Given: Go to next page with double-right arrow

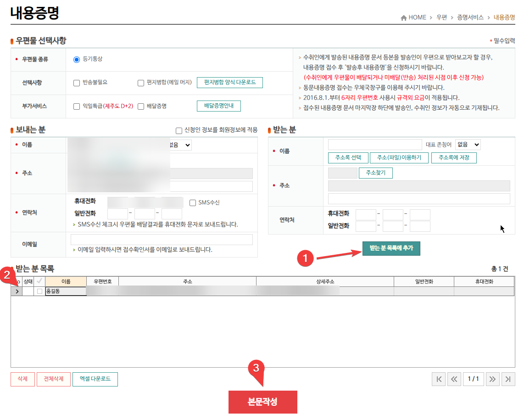Looking at the screenshot, I should (492, 379).
